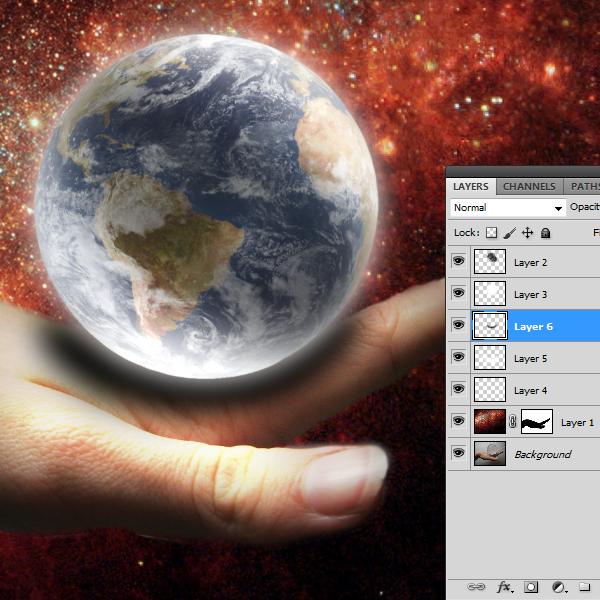Hide Layer 4 using its eye icon
This screenshot has height=600, width=600.
[x=458, y=389]
